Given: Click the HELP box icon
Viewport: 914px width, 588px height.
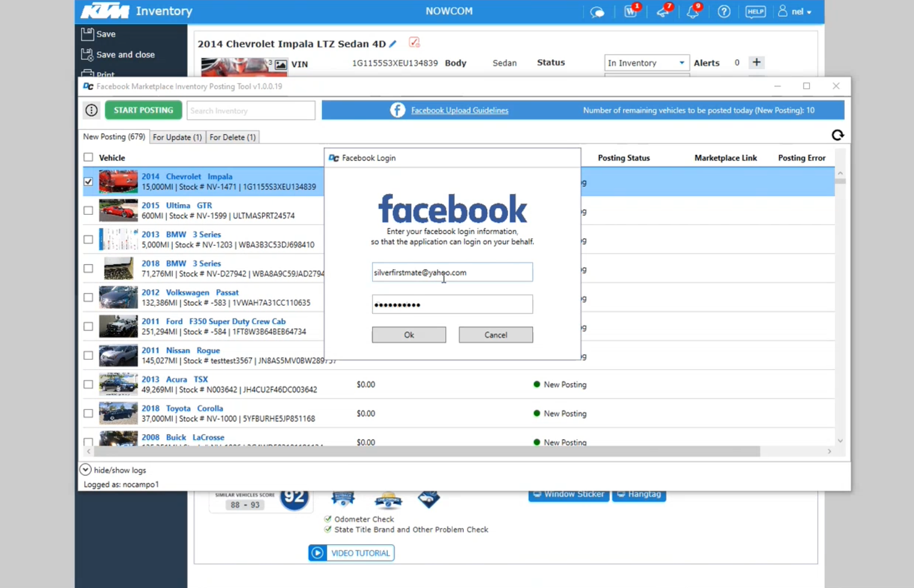Looking at the screenshot, I should tap(755, 12).
